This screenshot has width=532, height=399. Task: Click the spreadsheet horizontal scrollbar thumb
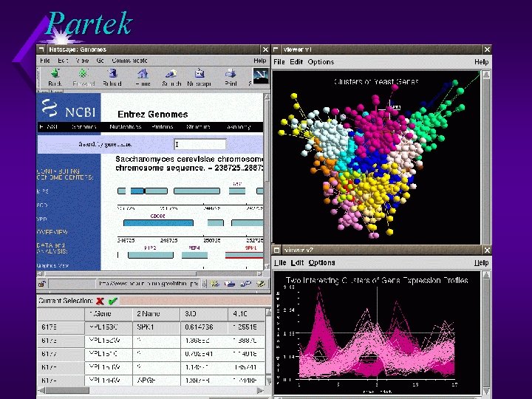[x=67, y=391]
